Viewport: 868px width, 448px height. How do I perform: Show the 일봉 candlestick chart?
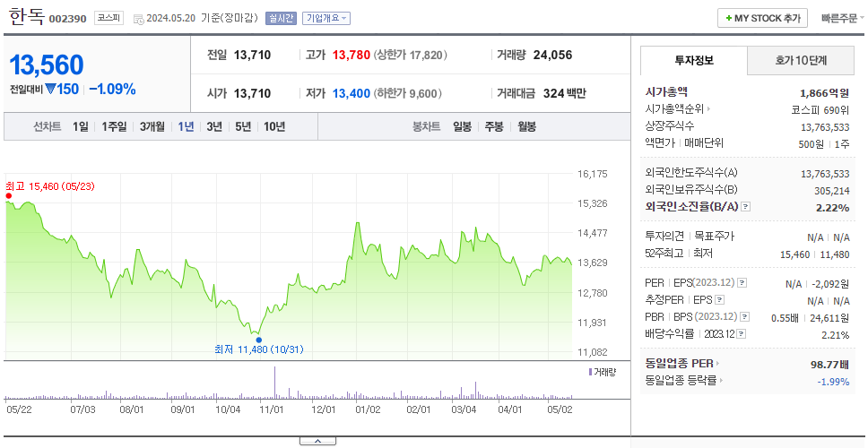462,126
